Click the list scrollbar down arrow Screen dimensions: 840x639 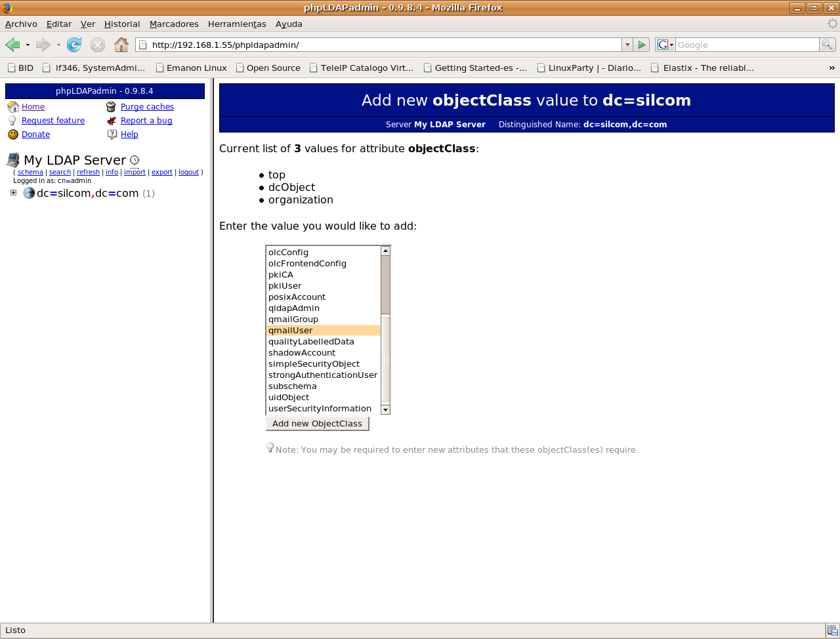click(386, 409)
